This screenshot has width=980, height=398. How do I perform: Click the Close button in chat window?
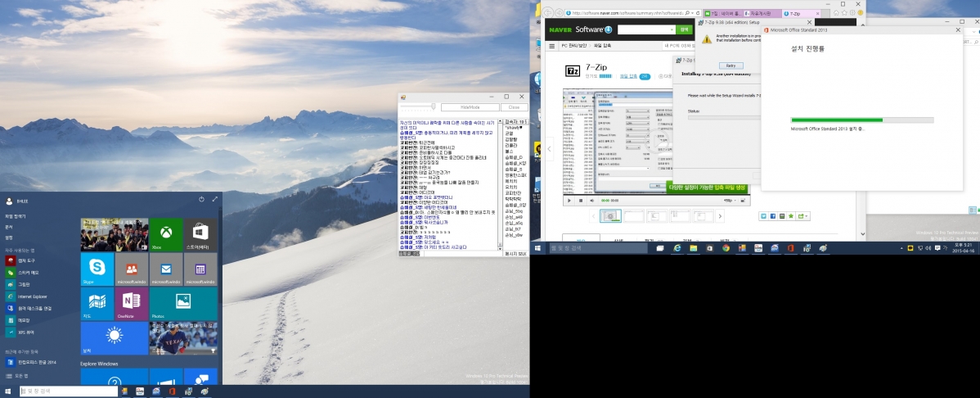[513, 107]
